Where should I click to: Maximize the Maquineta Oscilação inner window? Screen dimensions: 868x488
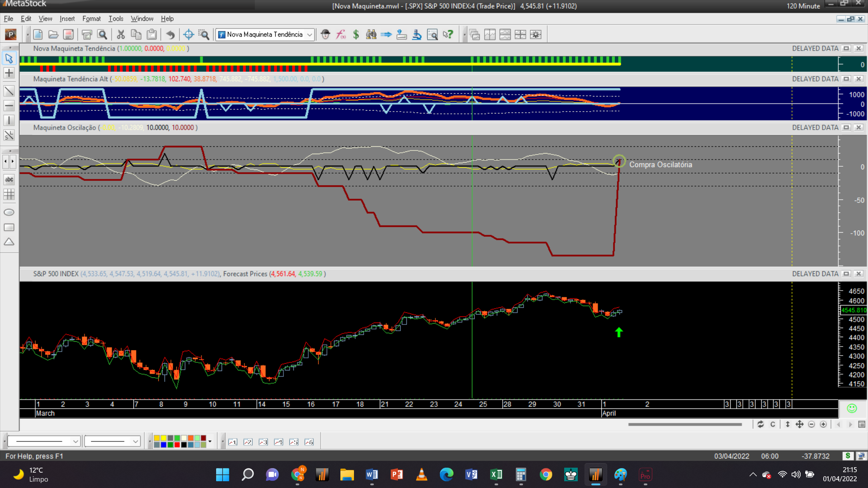point(846,127)
